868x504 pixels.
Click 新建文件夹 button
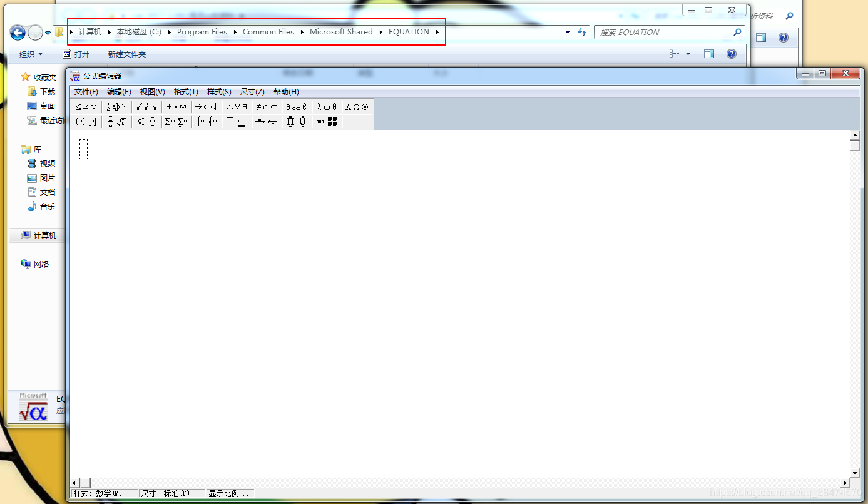point(127,54)
